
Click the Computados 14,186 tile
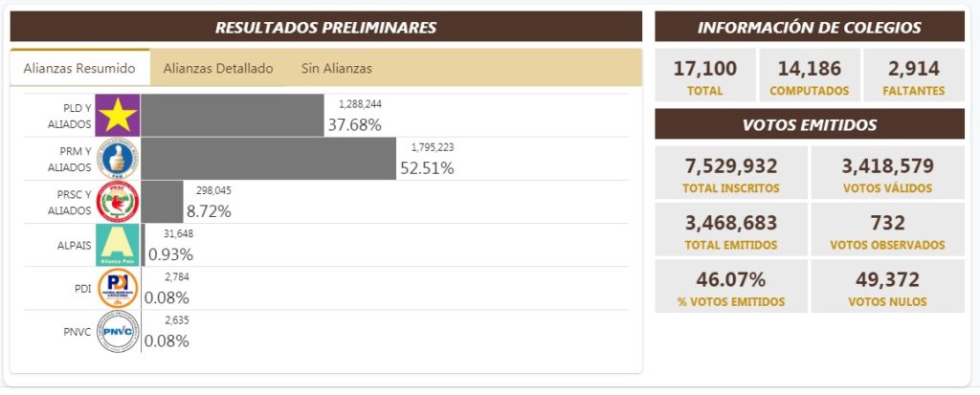809,76
